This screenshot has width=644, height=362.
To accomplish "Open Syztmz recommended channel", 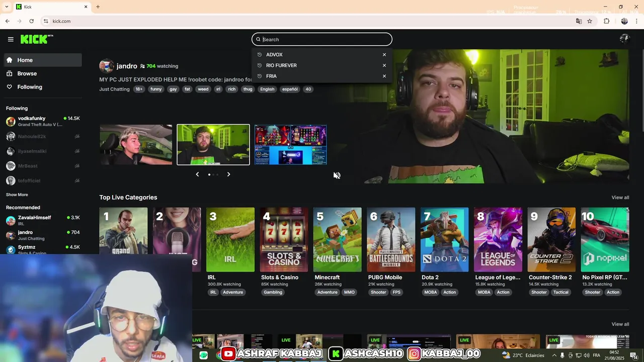I will pos(43,249).
